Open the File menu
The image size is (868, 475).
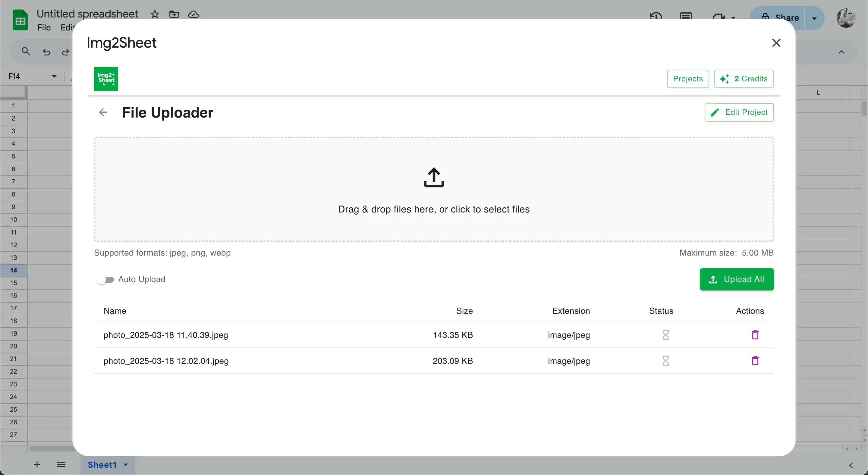[44, 27]
